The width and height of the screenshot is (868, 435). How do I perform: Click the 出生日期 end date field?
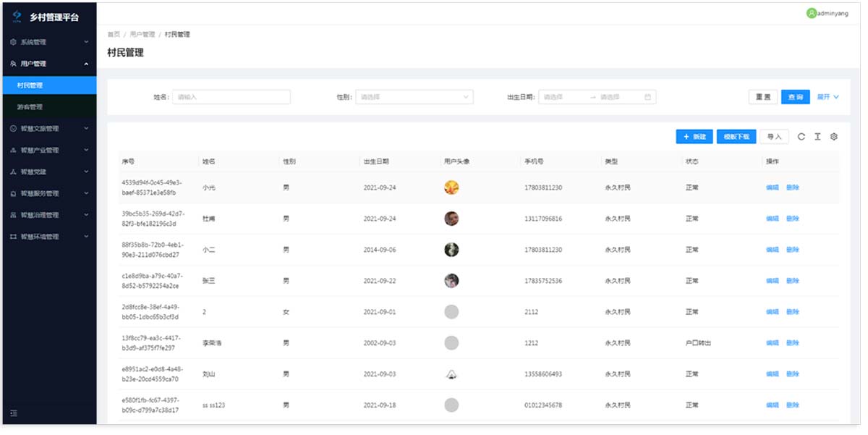[x=618, y=97]
